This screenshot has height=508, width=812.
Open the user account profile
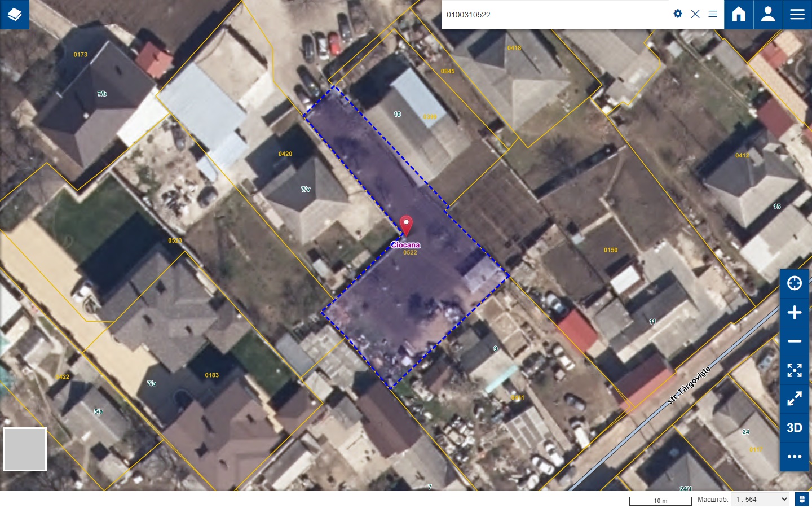coord(768,15)
